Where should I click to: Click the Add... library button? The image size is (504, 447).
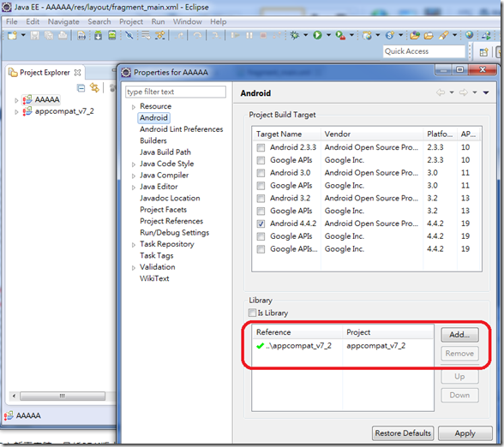point(459,335)
